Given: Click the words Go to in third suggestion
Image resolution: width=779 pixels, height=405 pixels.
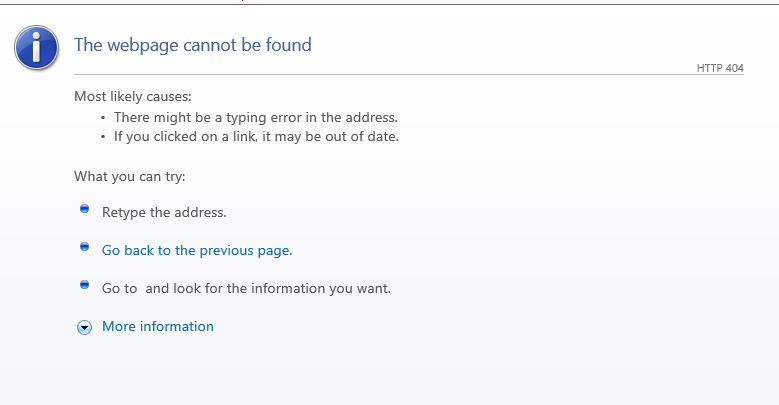Looking at the screenshot, I should coord(119,288).
